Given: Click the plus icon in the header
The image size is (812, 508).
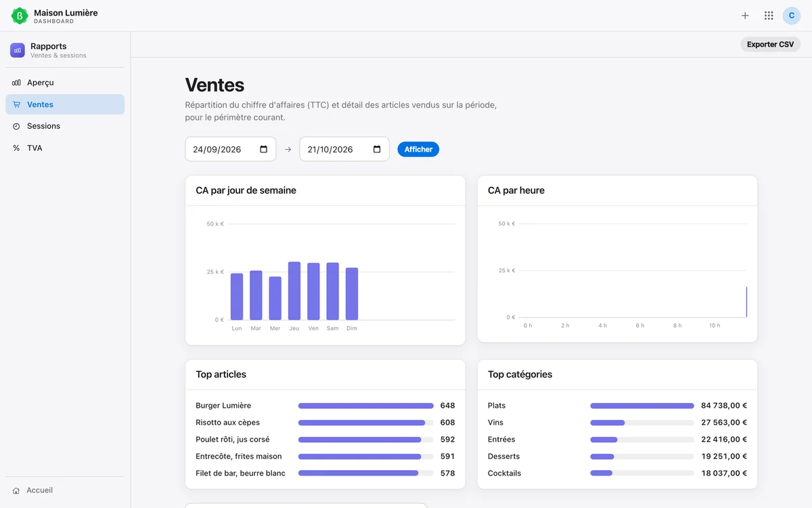Looking at the screenshot, I should [745, 16].
